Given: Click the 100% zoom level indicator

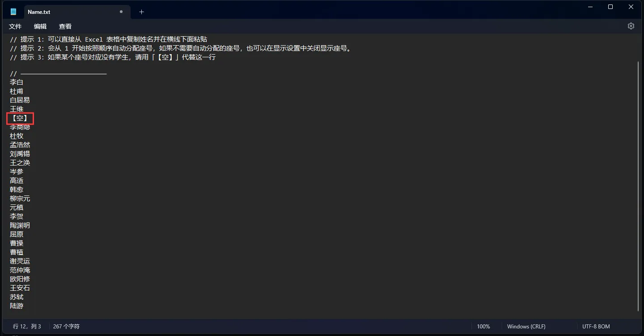Looking at the screenshot, I should (483, 327).
